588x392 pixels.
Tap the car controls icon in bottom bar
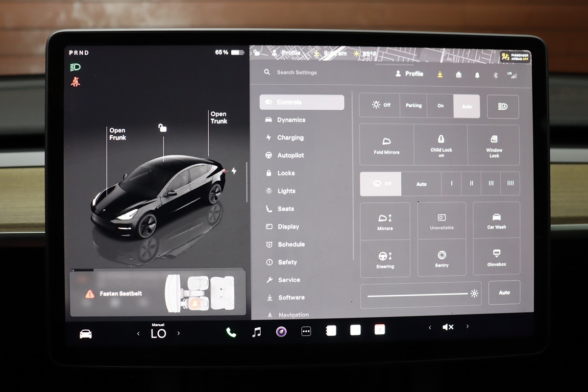tap(86, 334)
